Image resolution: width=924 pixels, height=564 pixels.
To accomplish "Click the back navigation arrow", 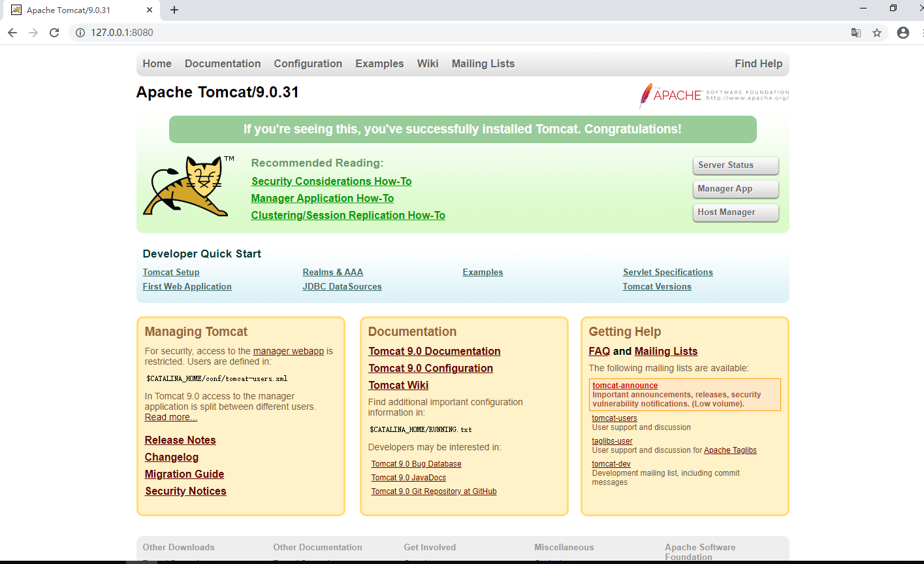I will click(12, 32).
